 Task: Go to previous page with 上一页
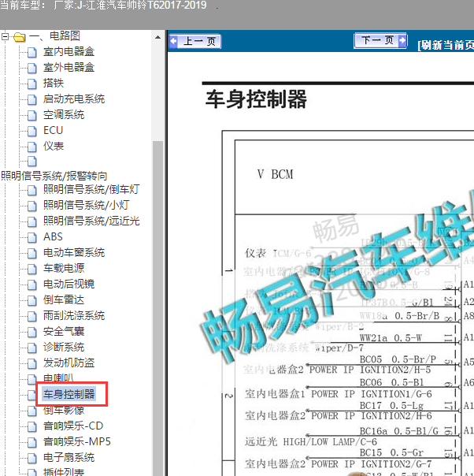pyautogui.click(x=195, y=41)
